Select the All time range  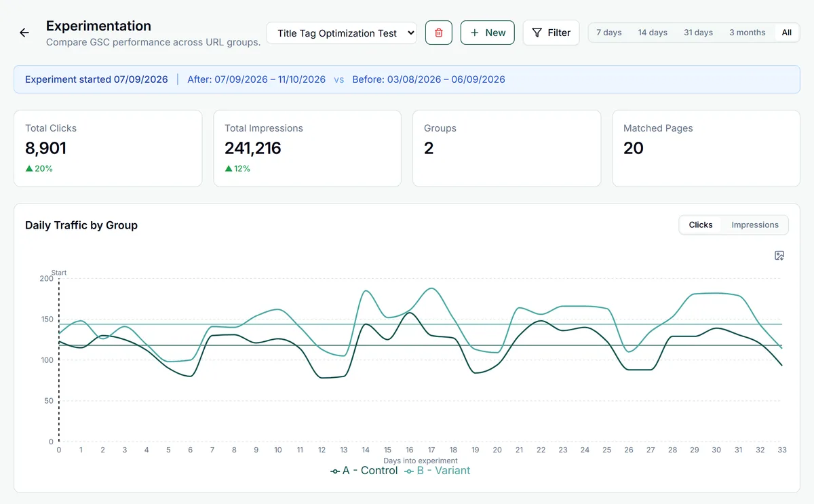(787, 33)
